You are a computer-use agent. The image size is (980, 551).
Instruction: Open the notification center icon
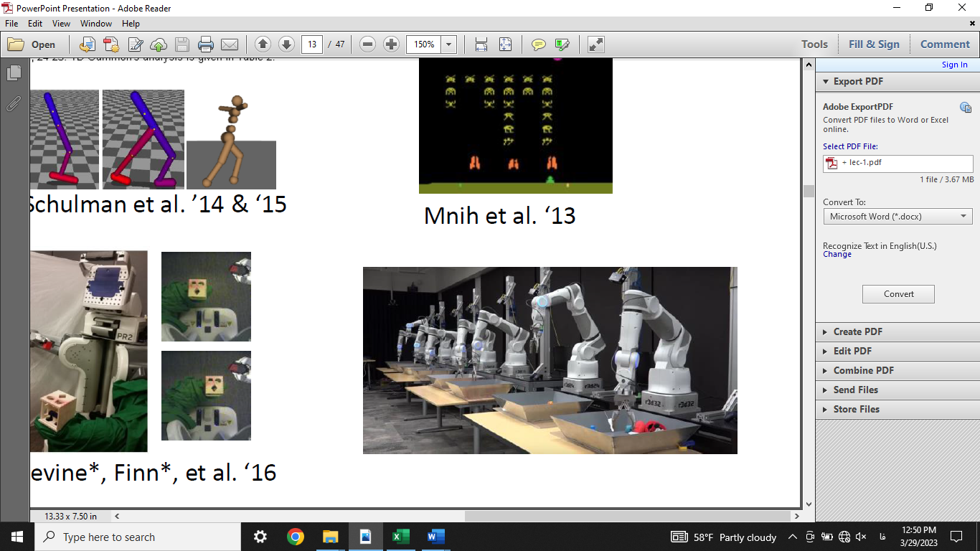[x=956, y=537]
